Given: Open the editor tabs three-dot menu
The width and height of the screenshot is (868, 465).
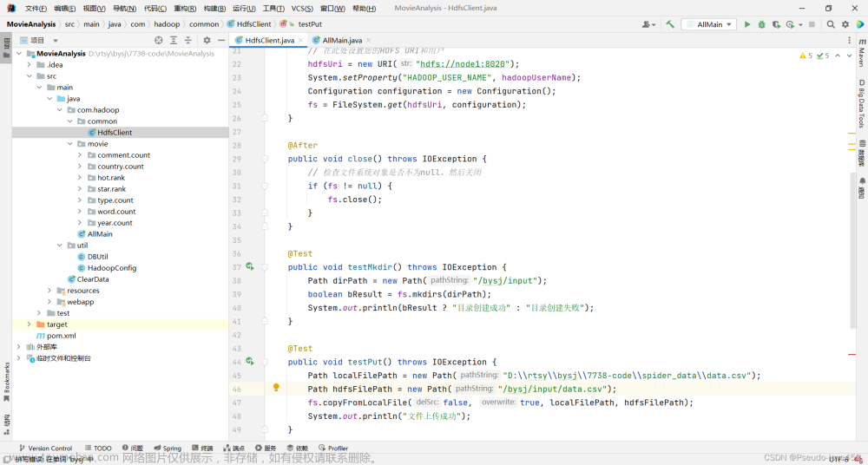Looking at the screenshot, I should tap(850, 40).
